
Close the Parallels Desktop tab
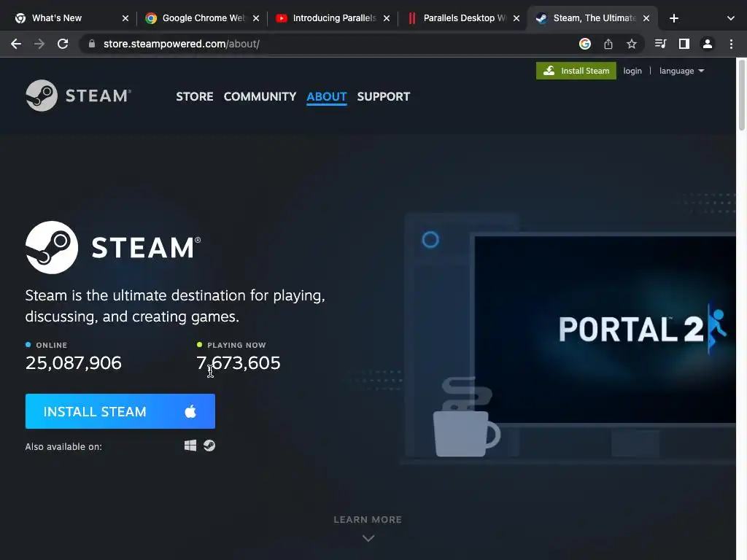pyautogui.click(x=516, y=18)
